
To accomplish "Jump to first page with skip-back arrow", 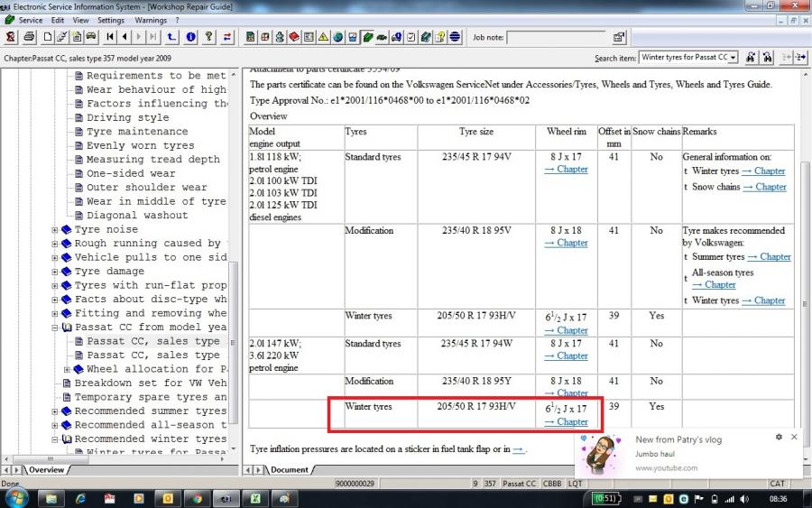I will [110, 37].
